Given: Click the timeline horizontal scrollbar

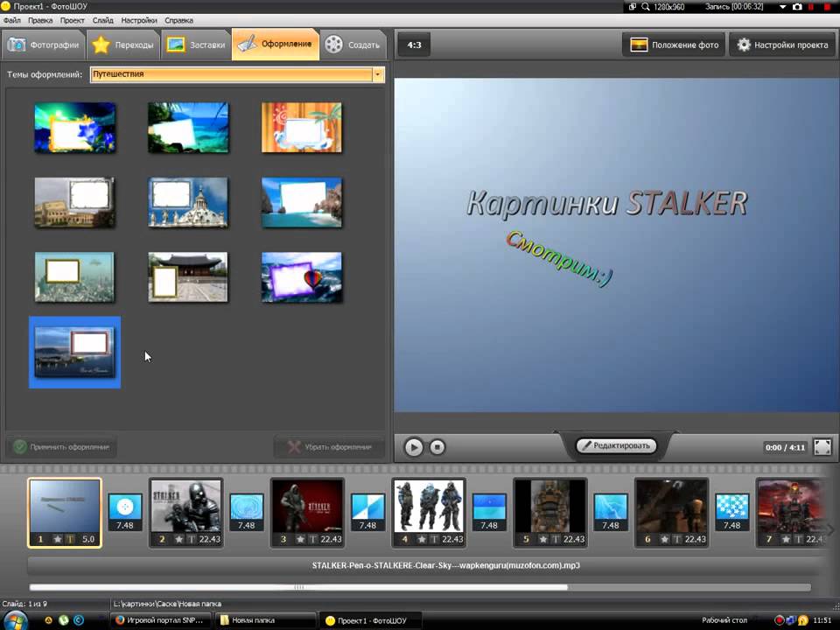Looking at the screenshot, I should point(298,587).
